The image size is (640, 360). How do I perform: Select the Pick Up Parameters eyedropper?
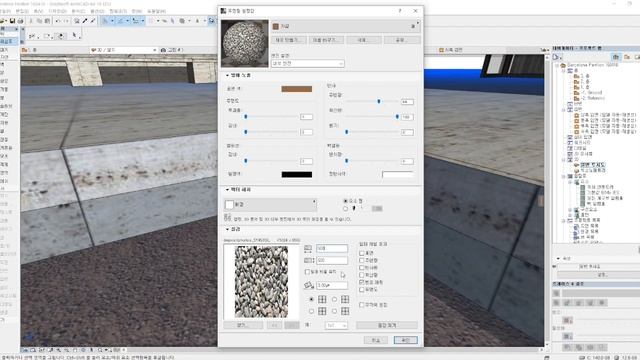[85, 21]
